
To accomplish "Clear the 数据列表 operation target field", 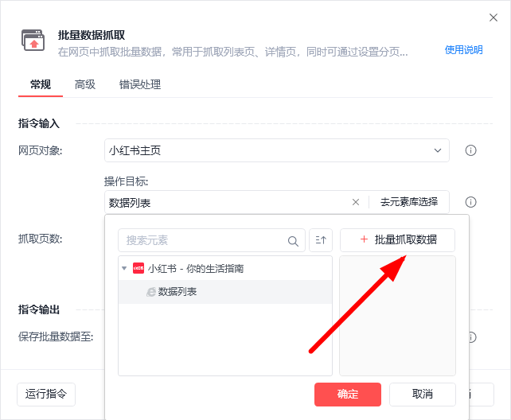I will point(356,202).
